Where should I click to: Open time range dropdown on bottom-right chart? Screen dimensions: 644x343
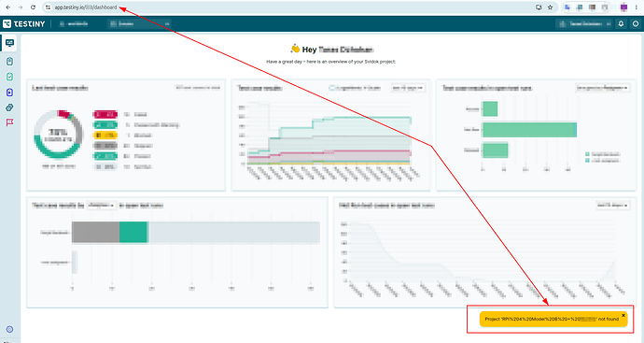pos(613,205)
